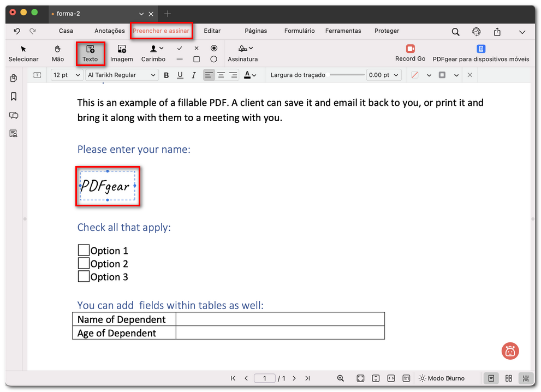541x392 pixels.
Task: Check the Option 1 checkbox
Action: 84,251
